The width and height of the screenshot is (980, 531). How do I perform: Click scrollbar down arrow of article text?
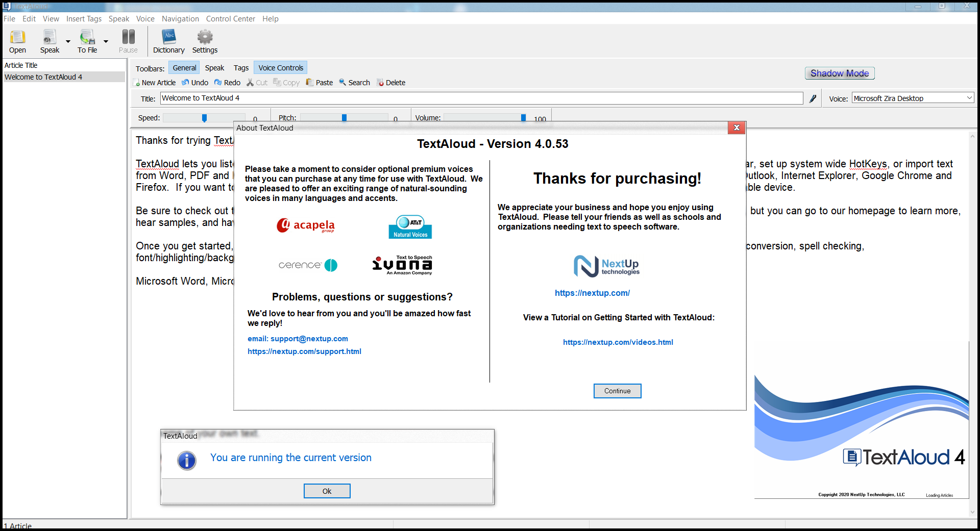click(972, 512)
